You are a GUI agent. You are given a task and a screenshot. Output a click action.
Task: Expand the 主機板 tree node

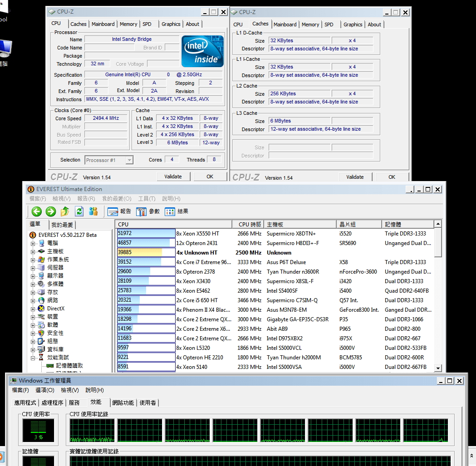pyautogui.click(x=33, y=251)
